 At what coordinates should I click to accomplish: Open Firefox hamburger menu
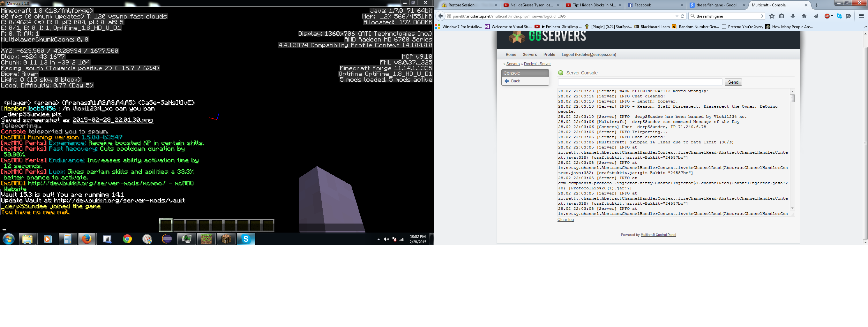[861, 16]
